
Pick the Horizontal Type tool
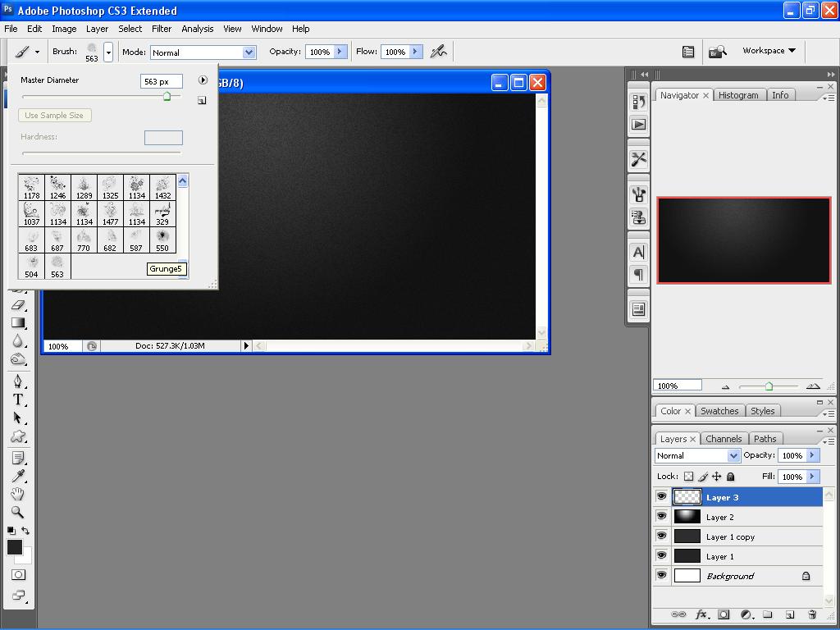(18, 399)
